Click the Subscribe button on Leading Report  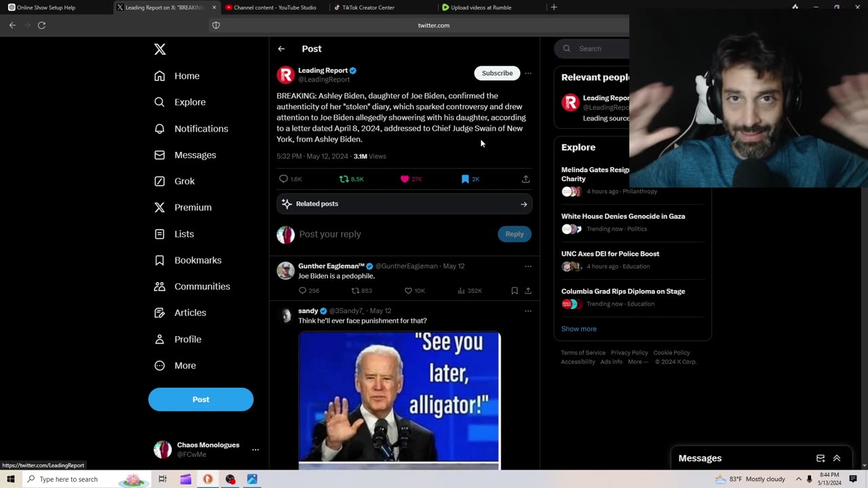tap(497, 73)
